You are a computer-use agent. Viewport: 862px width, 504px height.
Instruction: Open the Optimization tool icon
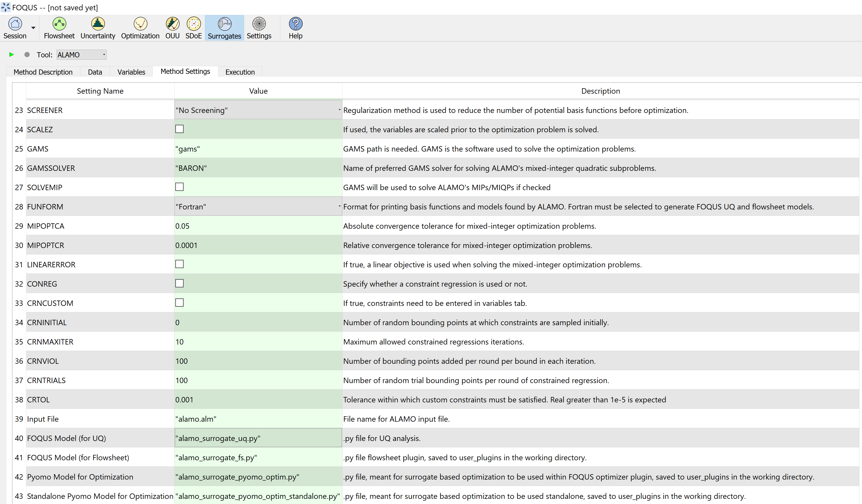pos(140,24)
